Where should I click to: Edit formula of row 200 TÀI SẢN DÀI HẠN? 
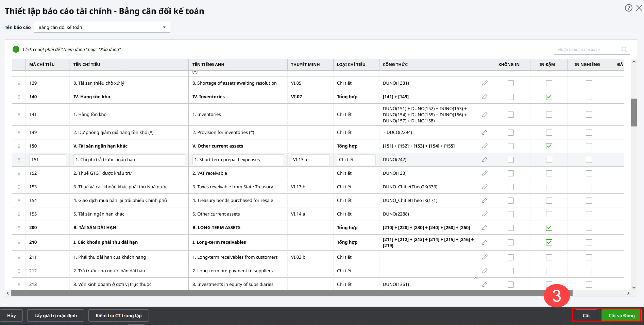[x=485, y=227]
